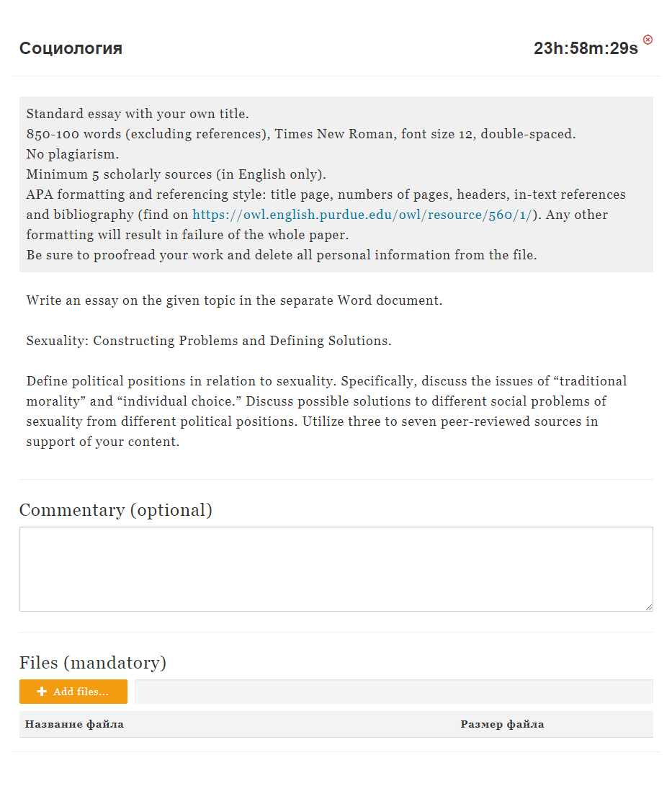Click the "Write an essay on the given topic" line
Screen dimensions: 672x786
(x=234, y=300)
